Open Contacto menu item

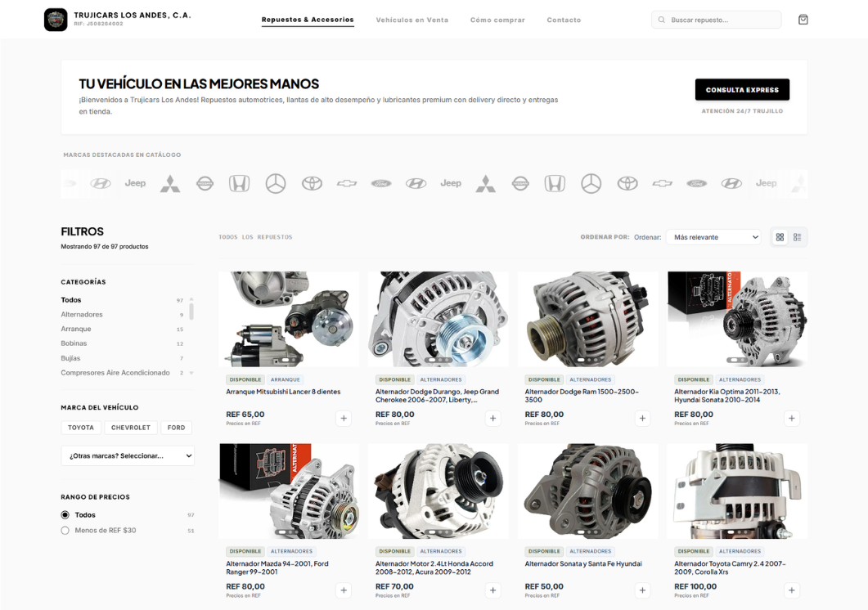click(x=564, y=20)
